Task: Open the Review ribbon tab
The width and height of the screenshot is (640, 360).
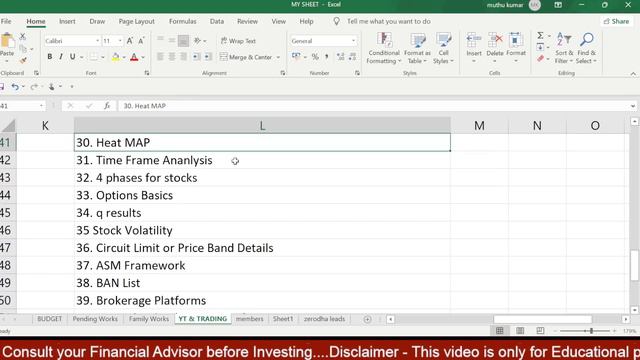Action: (x=247, y=21)
